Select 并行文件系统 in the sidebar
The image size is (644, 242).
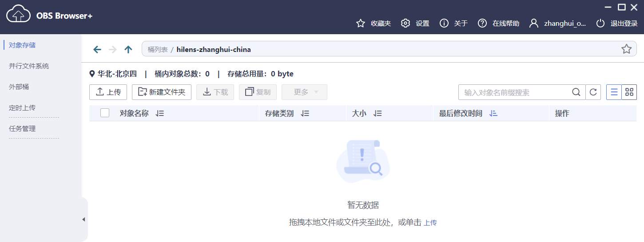click(x=29, y=66)
